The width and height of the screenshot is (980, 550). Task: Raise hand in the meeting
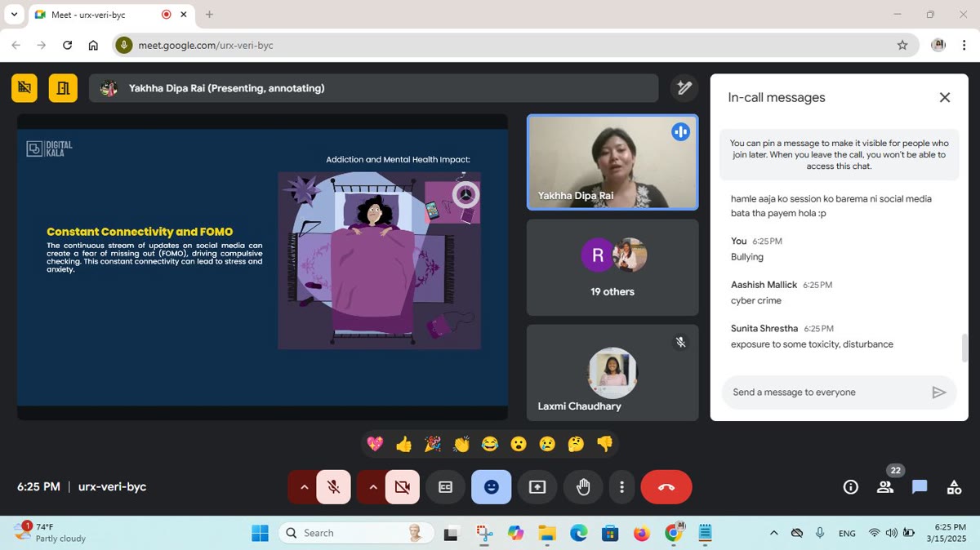[x=583, y=487]
